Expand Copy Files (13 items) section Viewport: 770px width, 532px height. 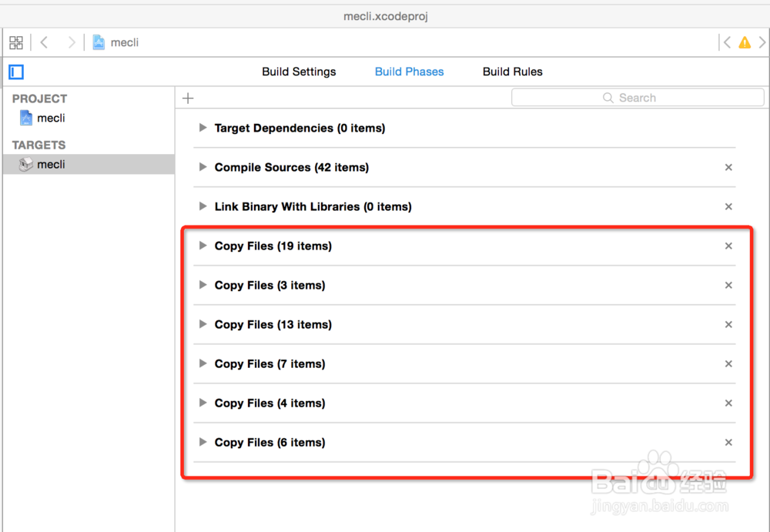(x=203, y=324)
